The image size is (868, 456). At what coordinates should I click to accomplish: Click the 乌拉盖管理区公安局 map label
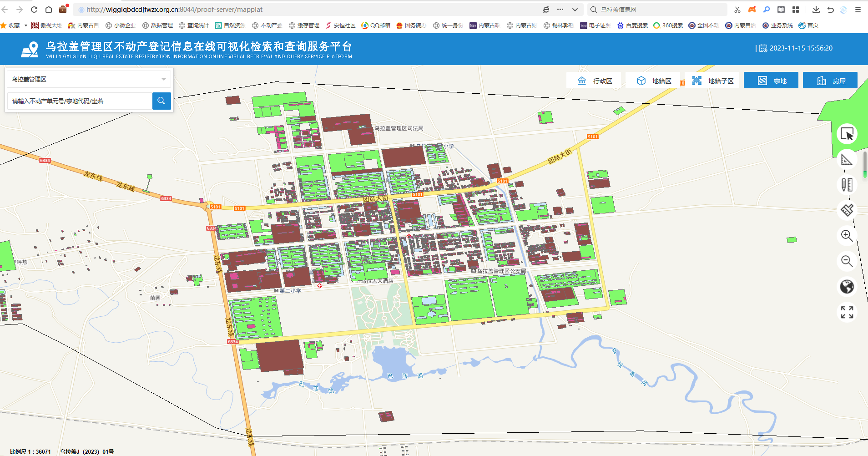pyautogui.click(x=501, y=271)
